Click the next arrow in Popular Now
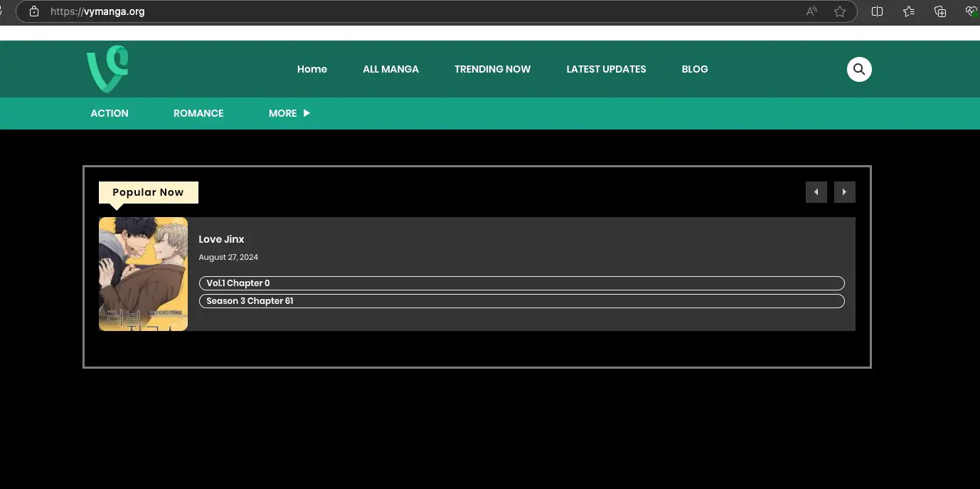The width and height of the screenshot is (980, 489). (x=844, y=192)
